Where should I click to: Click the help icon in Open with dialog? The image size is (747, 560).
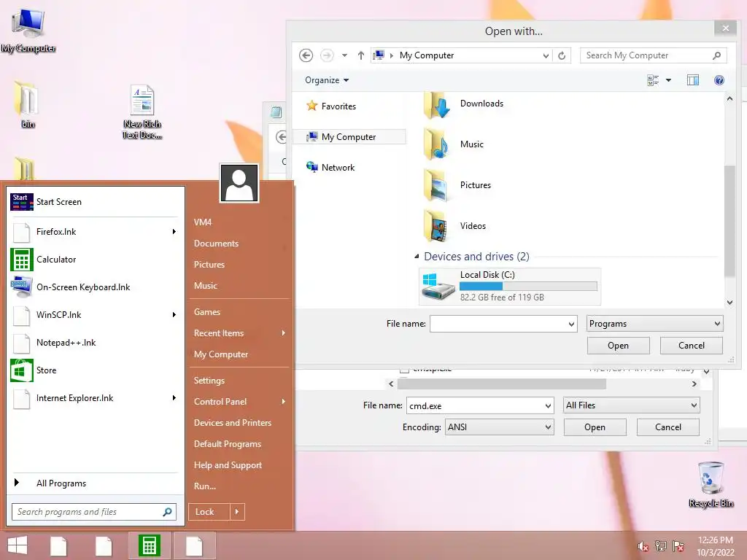[x=719, y=80]
